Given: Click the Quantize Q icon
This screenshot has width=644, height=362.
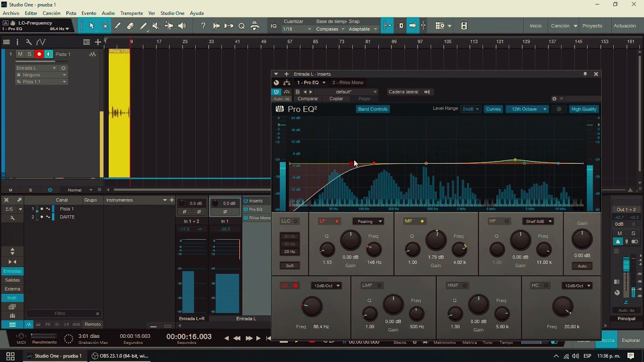Looking at the screenshot, I should tap(242, 26).
